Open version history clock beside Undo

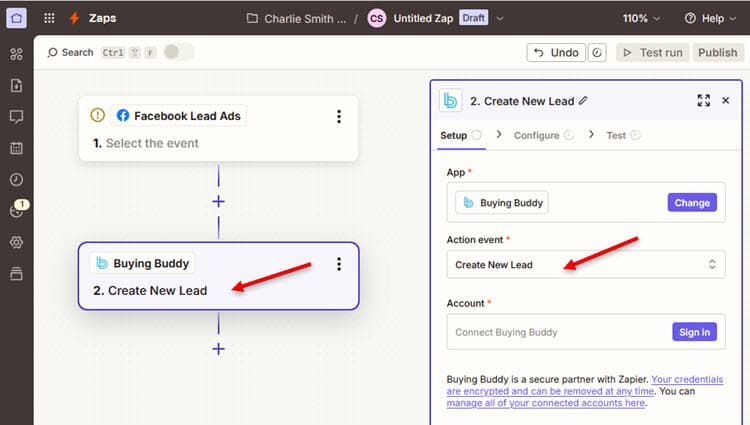point(597,53)
